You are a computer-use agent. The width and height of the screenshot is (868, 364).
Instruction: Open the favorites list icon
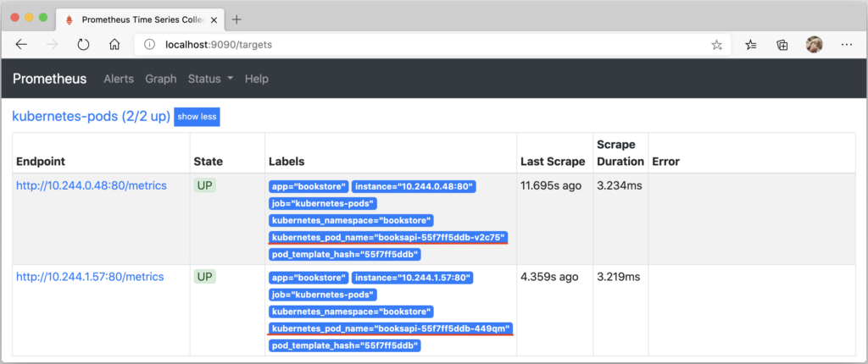[751, 46]
